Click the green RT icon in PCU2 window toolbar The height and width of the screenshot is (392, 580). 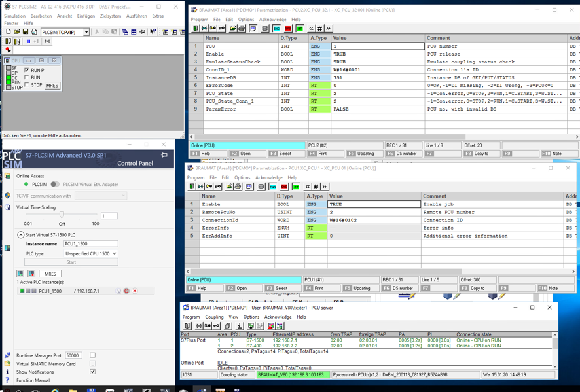[300, 29]
